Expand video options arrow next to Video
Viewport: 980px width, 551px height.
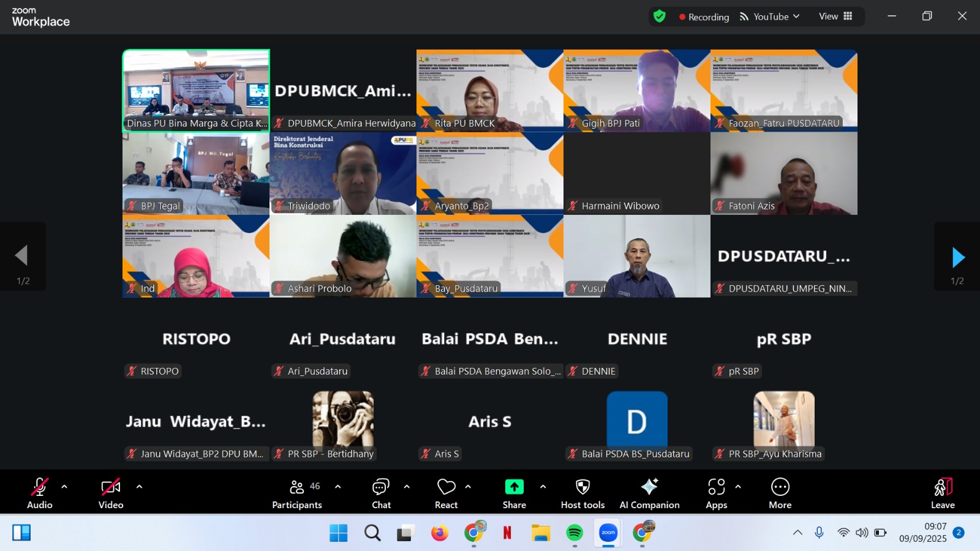click(139, 487)
